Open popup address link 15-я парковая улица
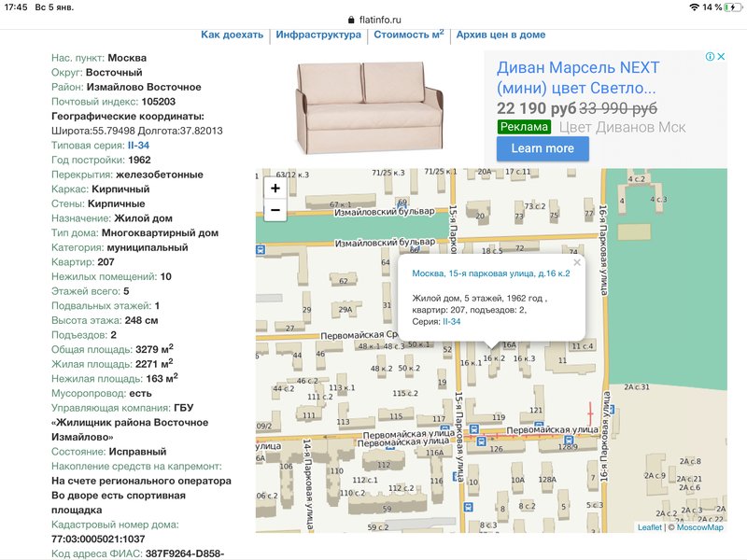The height and width of the screenshot is (560, 747). click(490, 273)
